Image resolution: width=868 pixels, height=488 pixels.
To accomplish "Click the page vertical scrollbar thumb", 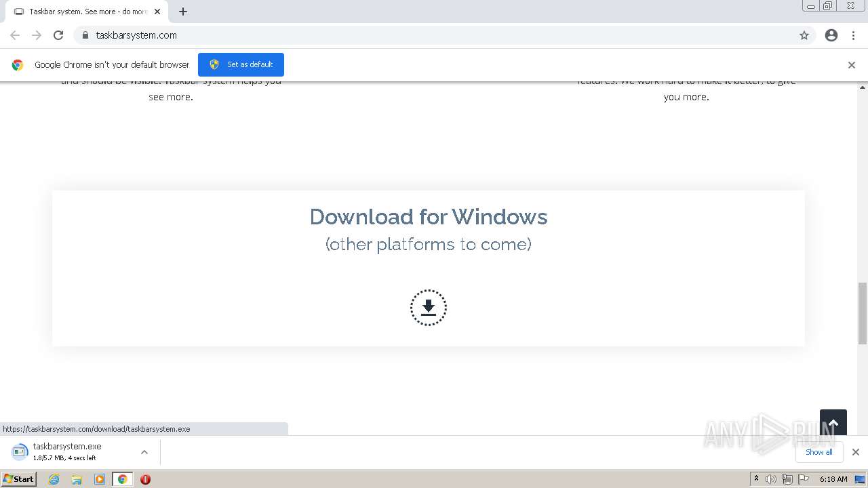I will coord(863,313).
